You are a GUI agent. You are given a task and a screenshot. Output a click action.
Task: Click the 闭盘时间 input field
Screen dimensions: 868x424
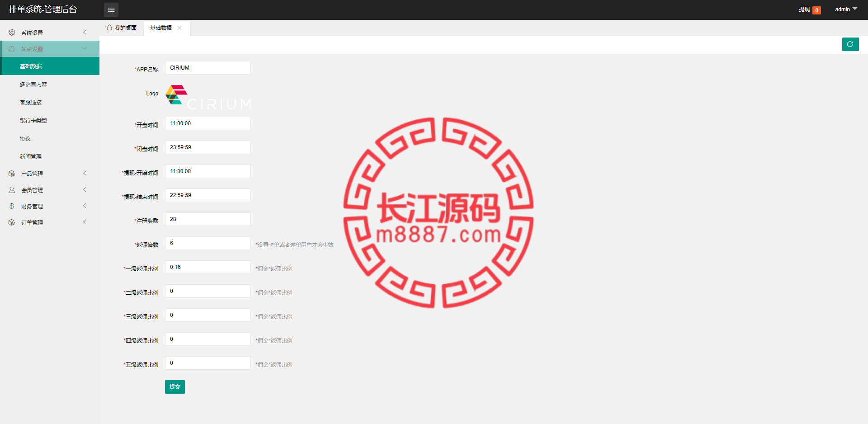pos(208,147)
